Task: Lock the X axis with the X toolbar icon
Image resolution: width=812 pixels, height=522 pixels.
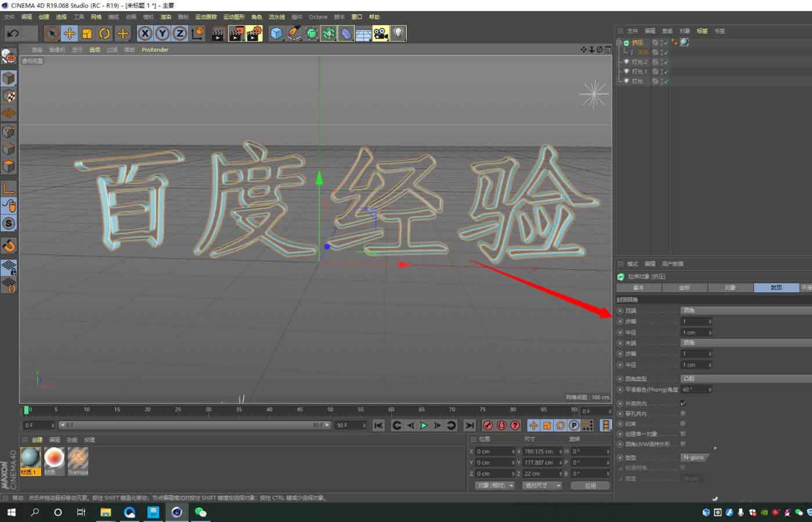Action: 145,33
